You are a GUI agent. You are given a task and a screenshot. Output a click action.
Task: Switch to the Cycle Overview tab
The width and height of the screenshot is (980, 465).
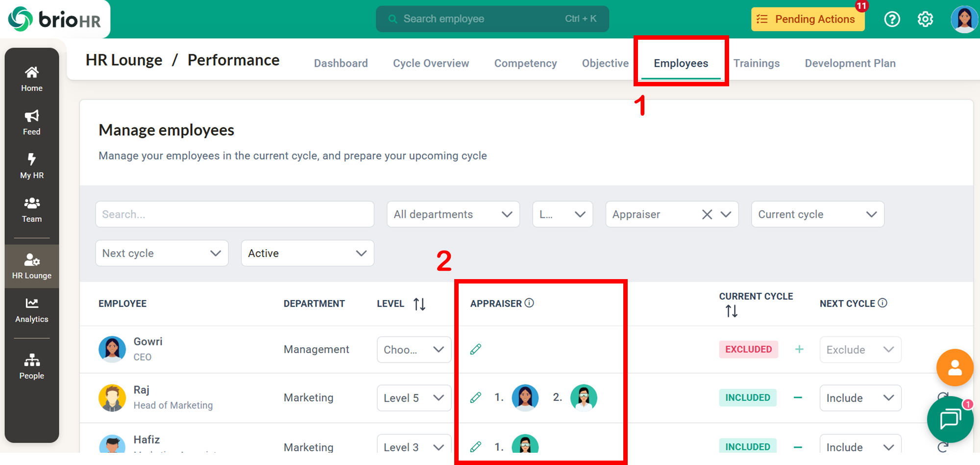tap(431, 63)
